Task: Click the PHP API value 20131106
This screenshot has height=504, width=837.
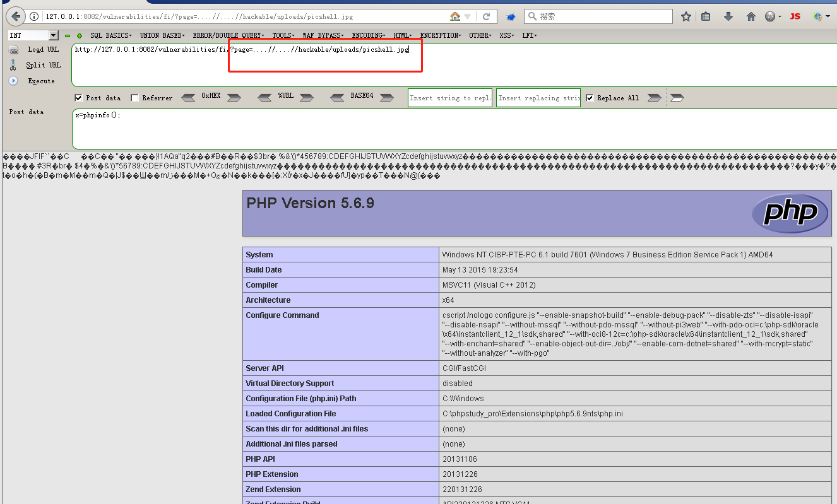Action: pyautogui.click(x=460, y=459)
